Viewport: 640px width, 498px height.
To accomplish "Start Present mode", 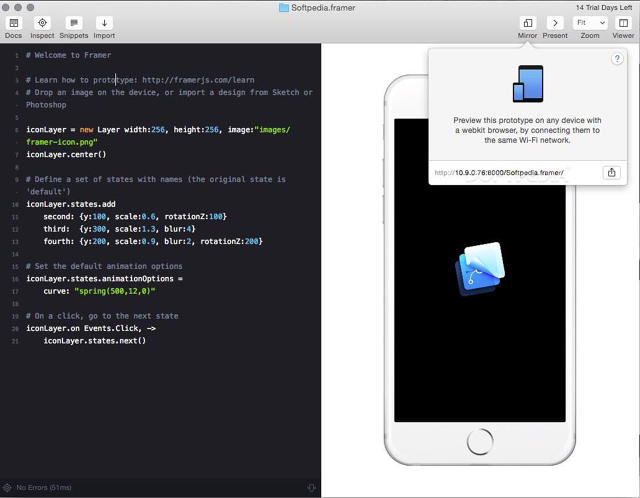I will point(555,23).
